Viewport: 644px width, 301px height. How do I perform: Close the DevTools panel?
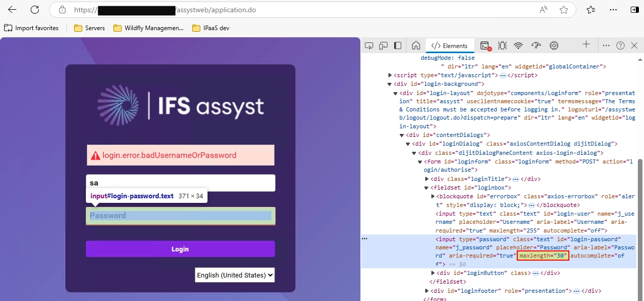coord(634,45)
